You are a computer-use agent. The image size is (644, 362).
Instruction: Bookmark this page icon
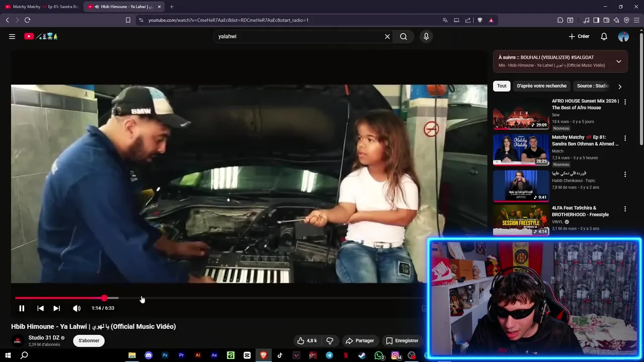(128, 20)
